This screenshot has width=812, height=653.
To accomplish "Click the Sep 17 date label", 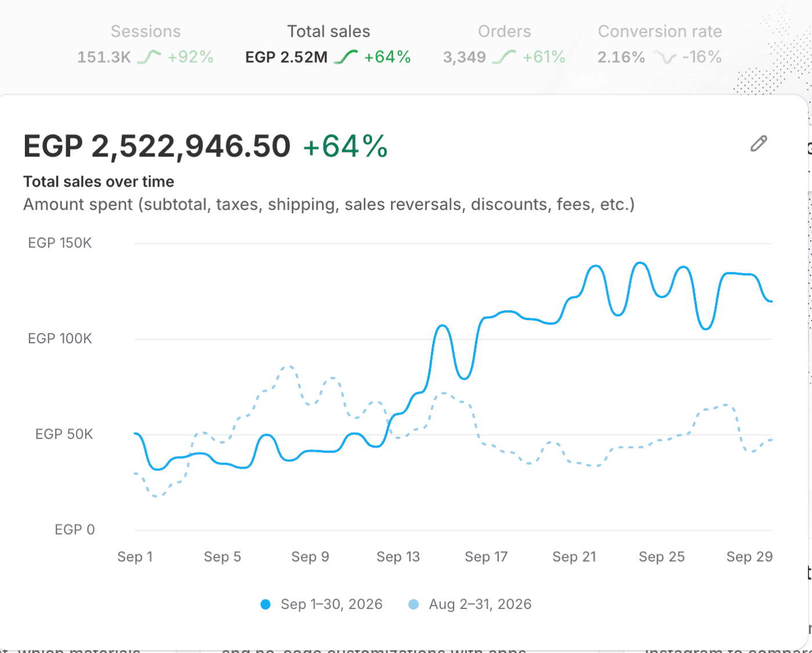I will [486, 557].
